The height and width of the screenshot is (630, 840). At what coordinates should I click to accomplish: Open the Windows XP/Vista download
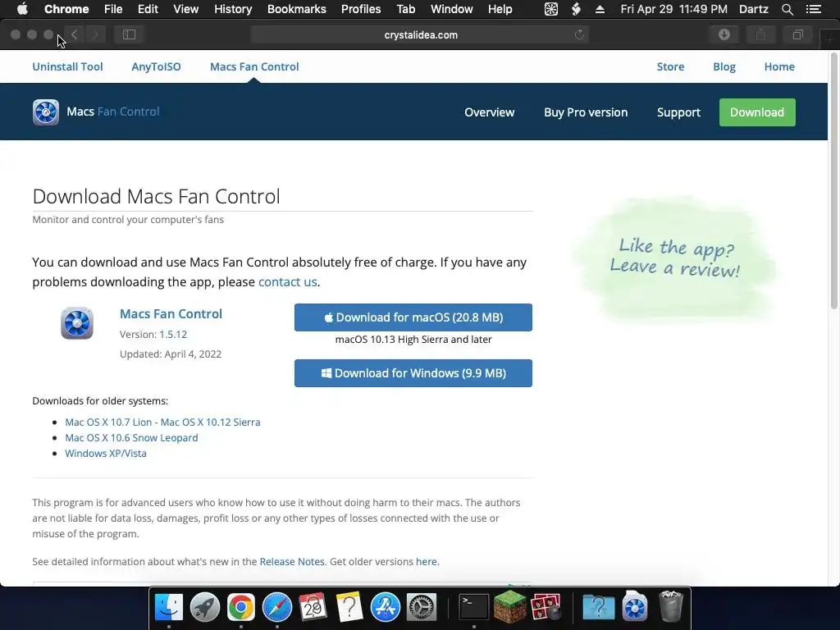point(106,453)
